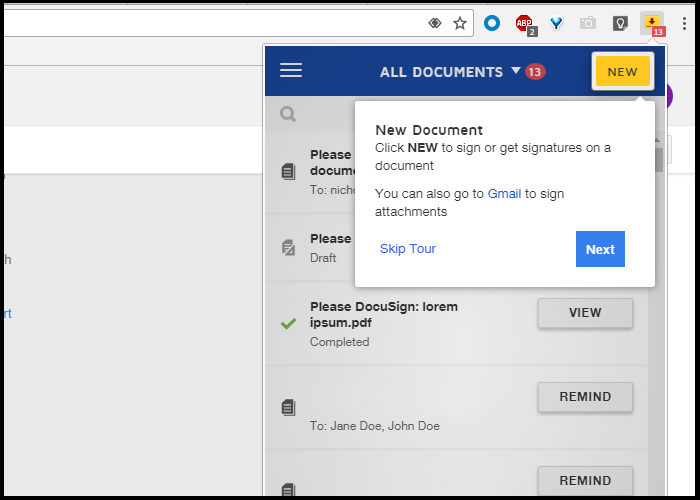Image resolution: width=700 pixels, height=500 pixels.
Task: Open the Adblock Plus extension
Action: (524, 23)
